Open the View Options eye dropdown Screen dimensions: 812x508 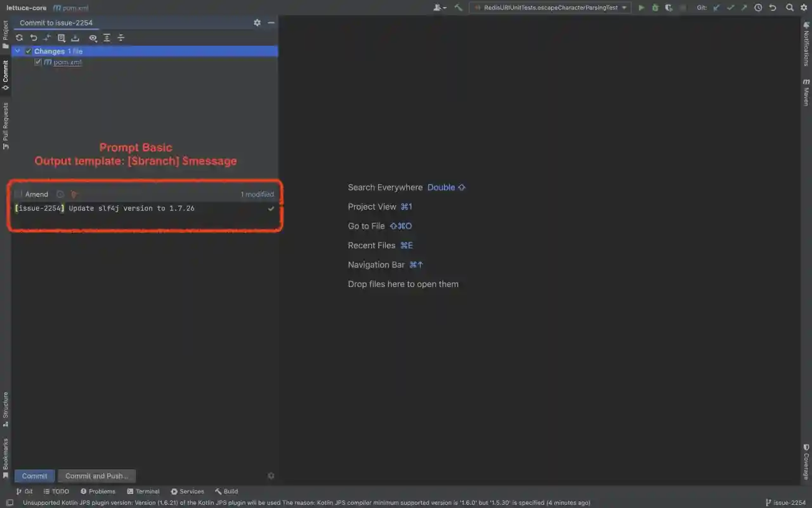[x=93, y=38]
